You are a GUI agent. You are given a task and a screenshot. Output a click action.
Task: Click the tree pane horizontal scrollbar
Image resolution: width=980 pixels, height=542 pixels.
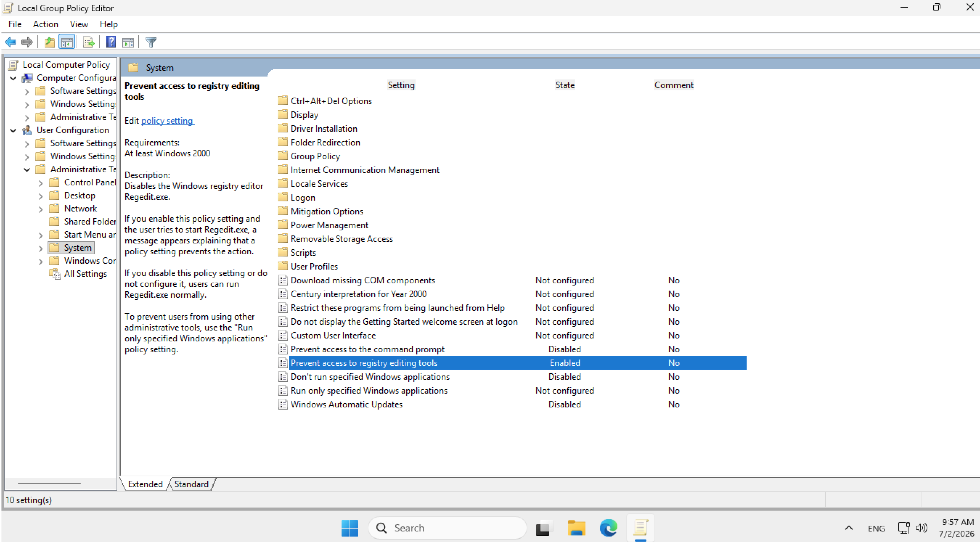[x=49, y=484]
